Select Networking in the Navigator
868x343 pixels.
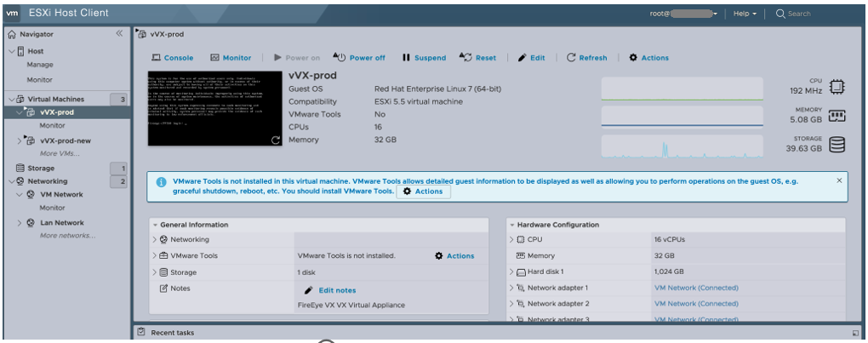point(48,181)
